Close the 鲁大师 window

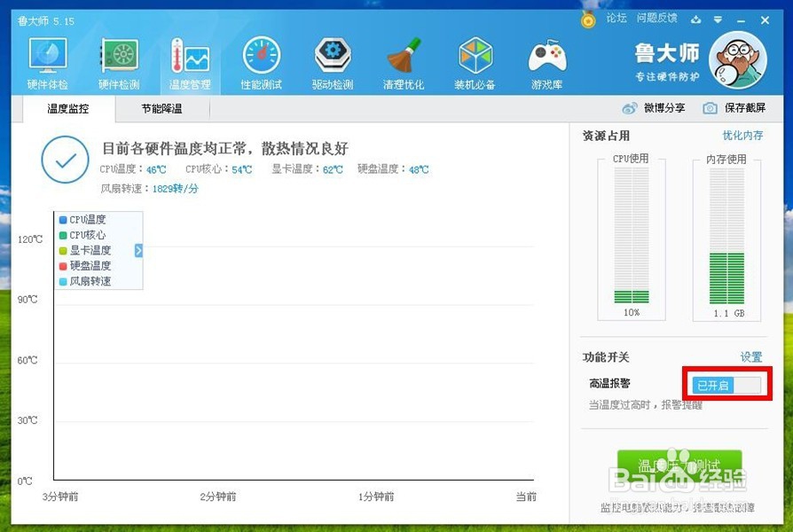765,20
